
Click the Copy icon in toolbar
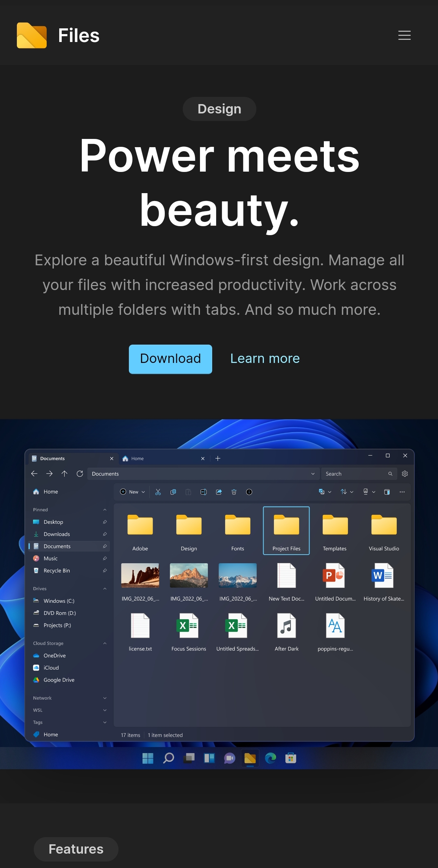(173, 492)
